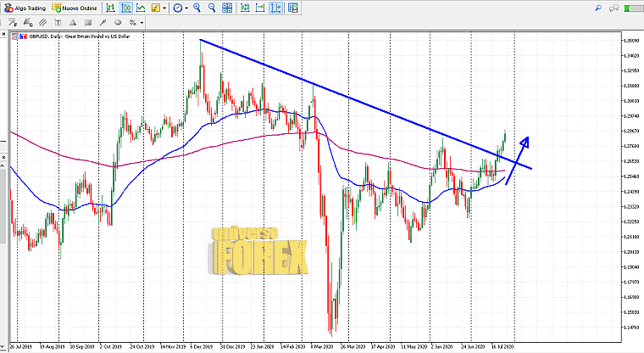The width and height of the screenshot is (644, 353).
Task: Toggle the Algo Trading button
Action: 25,8
